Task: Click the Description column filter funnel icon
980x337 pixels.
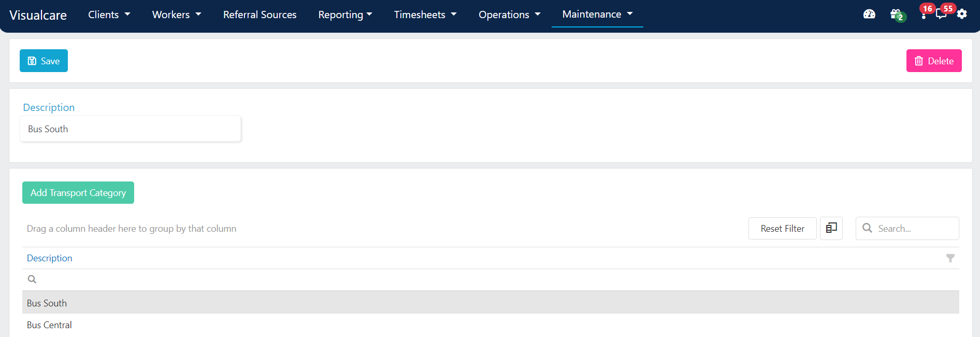Action: coord(950,258)
